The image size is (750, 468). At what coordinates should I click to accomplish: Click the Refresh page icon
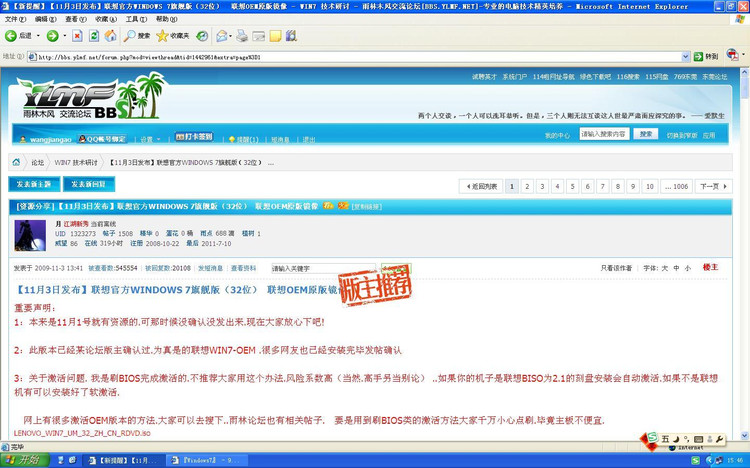click(x=94, y=36)
